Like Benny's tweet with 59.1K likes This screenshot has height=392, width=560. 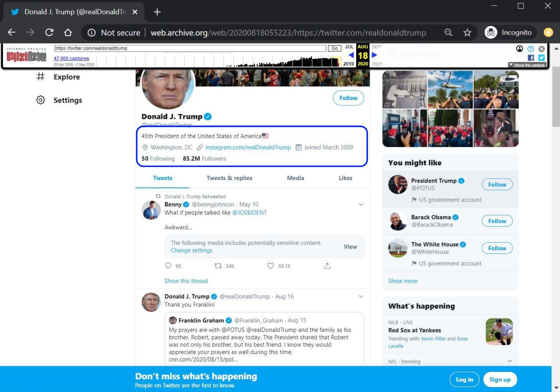(x=270, y=266)
